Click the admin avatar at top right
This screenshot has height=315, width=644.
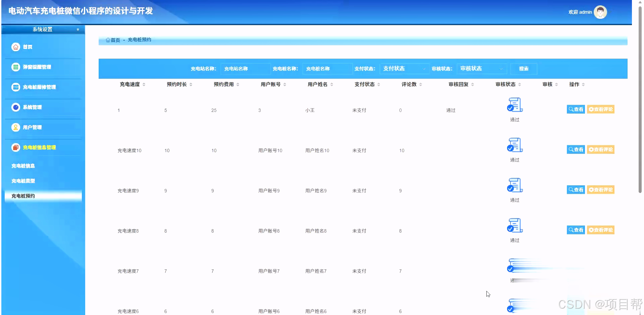coord(600,12)
